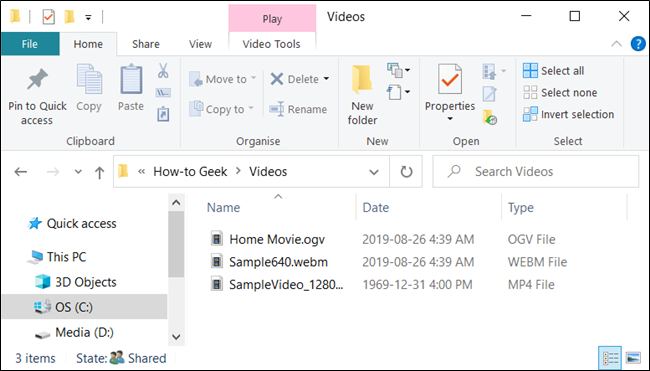Screen dimensions: 650x371
Task: Open recent locations dropdown arrow
Action: [78, 172]
